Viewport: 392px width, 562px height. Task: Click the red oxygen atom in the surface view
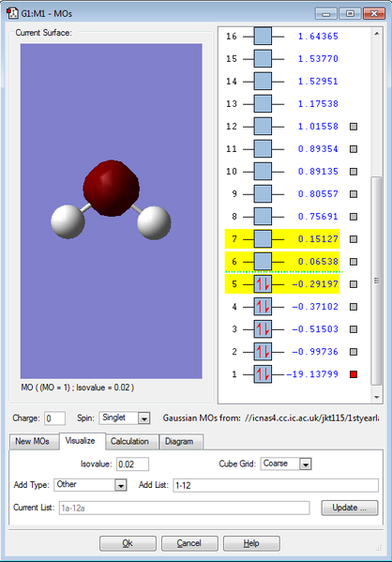pos(112,189)
